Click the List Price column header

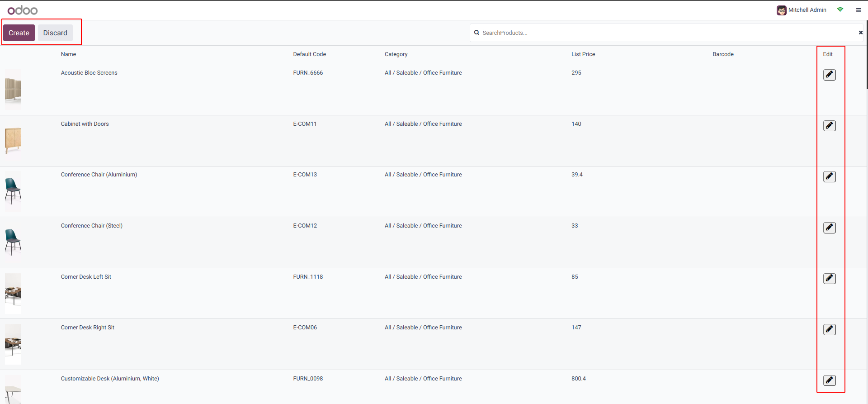click(x=583, y=54)
